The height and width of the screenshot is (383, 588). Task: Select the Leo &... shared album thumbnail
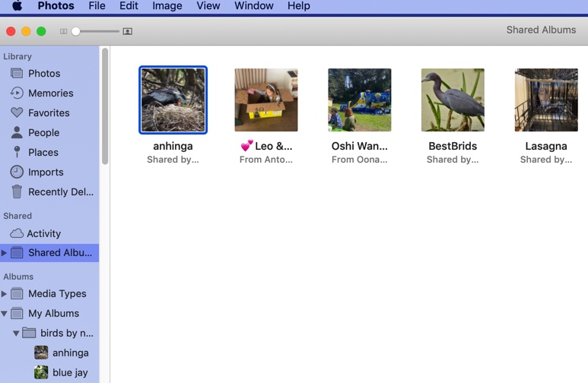pos(266,100)
